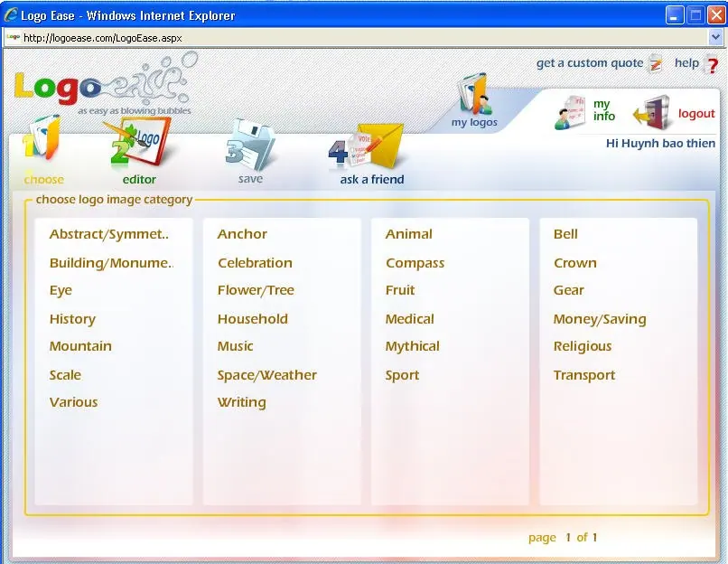
Task: Choose the Money/Saving category
Action: pos(600,320)
